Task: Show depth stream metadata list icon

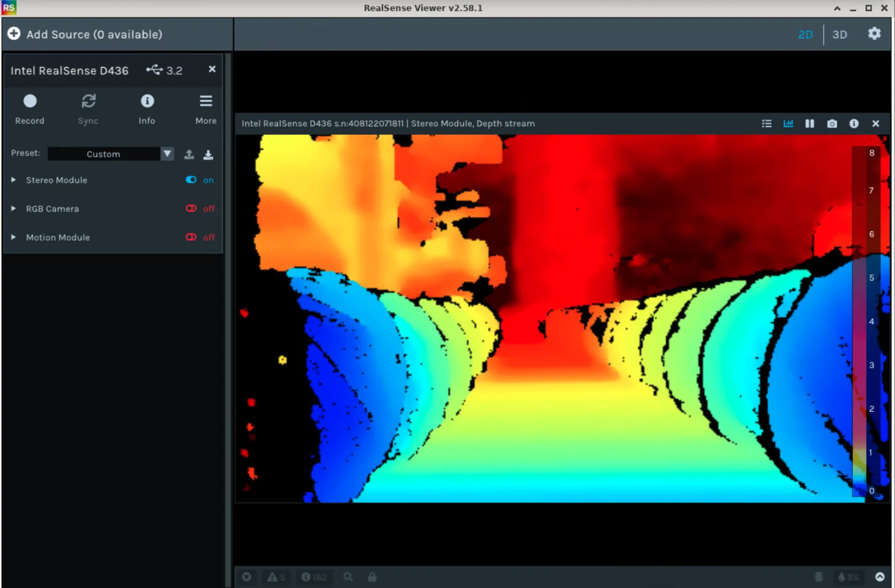Action: (767, 123)
